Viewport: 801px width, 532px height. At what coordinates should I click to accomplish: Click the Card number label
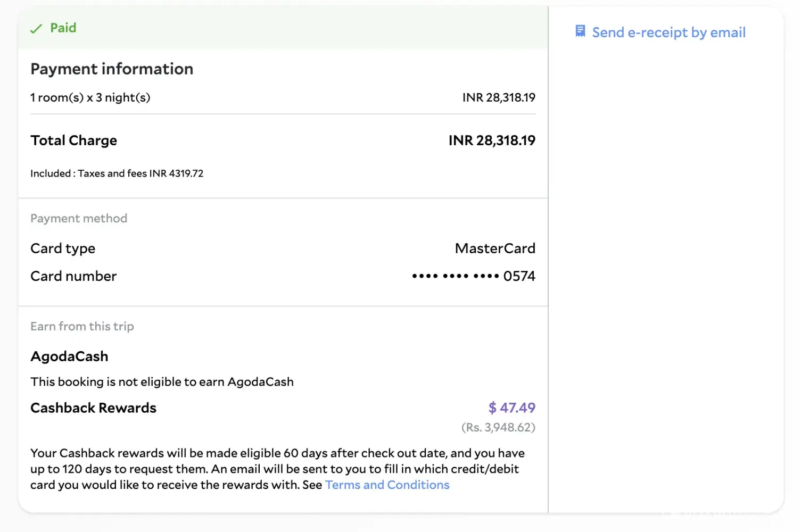[73, 276]
